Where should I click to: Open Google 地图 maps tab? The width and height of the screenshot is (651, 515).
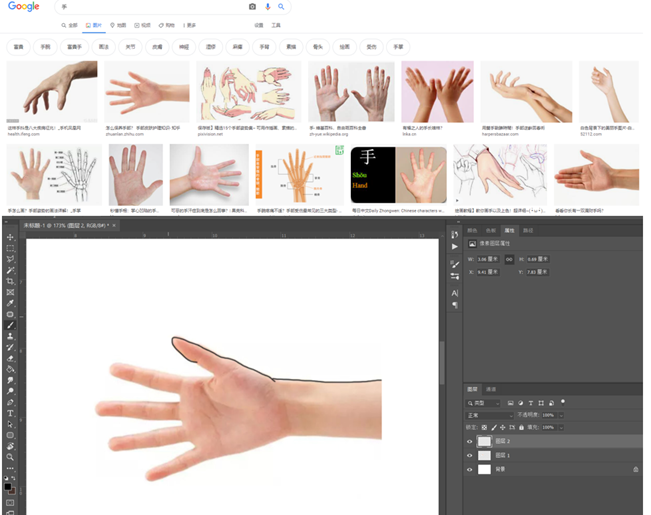tap(118, 25)
